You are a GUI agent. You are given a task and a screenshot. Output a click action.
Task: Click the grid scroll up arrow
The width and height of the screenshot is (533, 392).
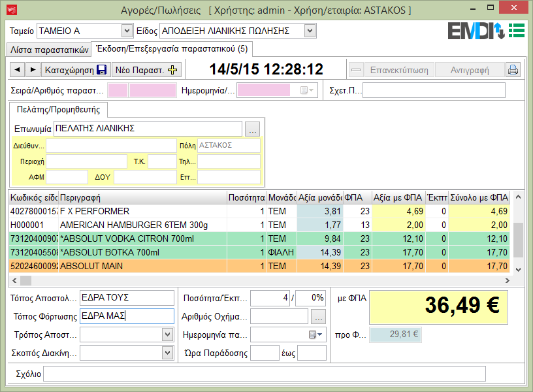(518, 197)
